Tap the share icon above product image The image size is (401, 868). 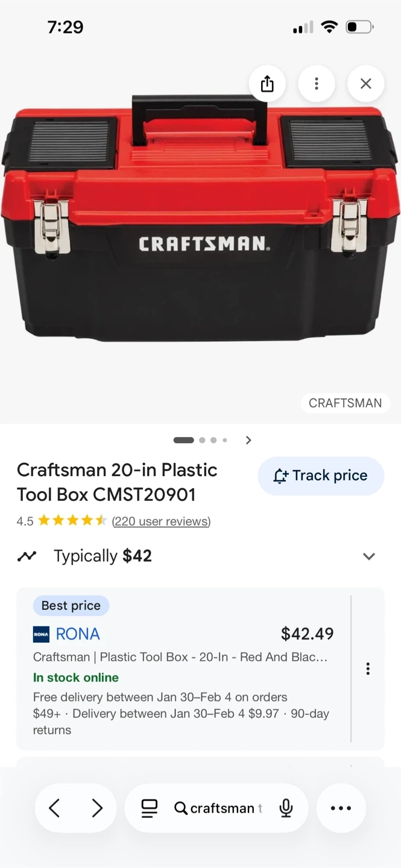point(267,84)
